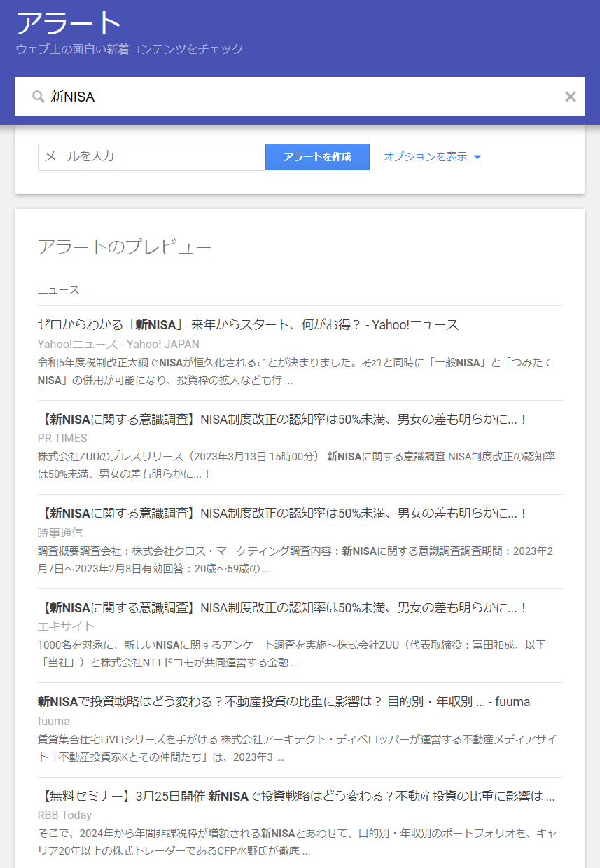Click the アラートのプレビュー heading
600x868 pixels.
tap(125, 247)
